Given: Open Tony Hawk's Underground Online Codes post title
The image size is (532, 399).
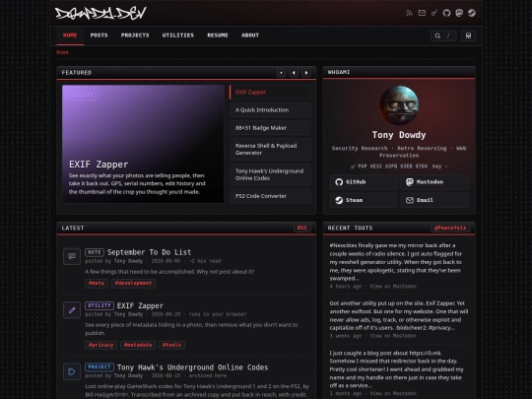Looking at the screenshot, I should [x=193, y=367].
